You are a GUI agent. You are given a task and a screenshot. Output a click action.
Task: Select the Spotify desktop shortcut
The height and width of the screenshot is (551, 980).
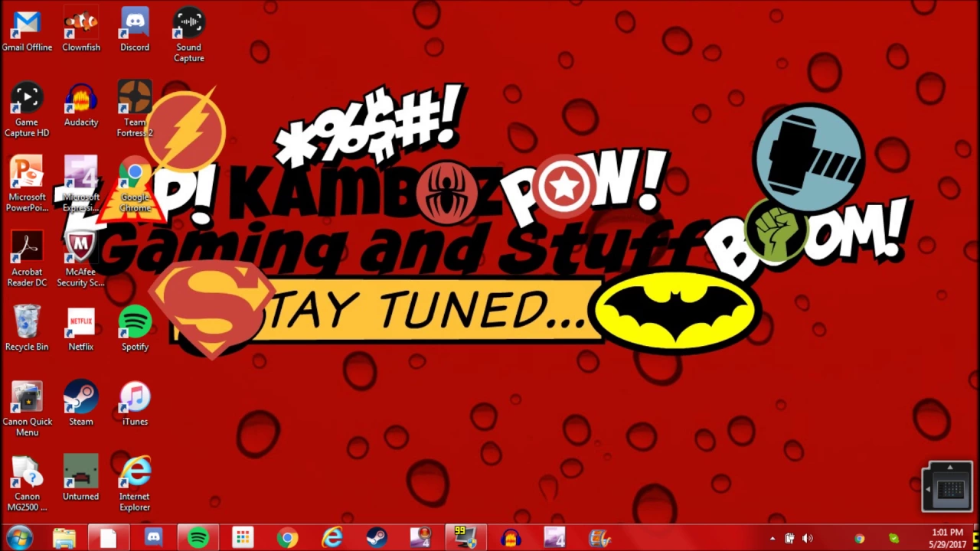point(135,329)
